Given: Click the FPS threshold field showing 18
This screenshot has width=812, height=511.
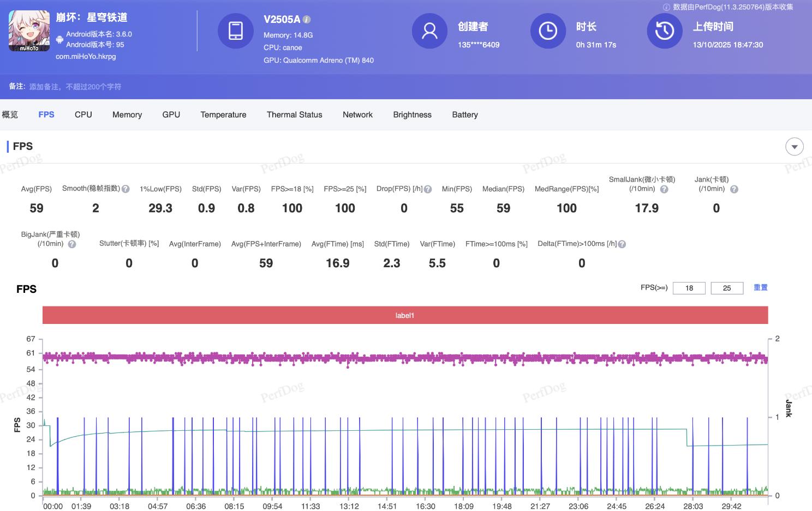Looking at the screenshot, I should pyautogui.click(x=689, y=288).
